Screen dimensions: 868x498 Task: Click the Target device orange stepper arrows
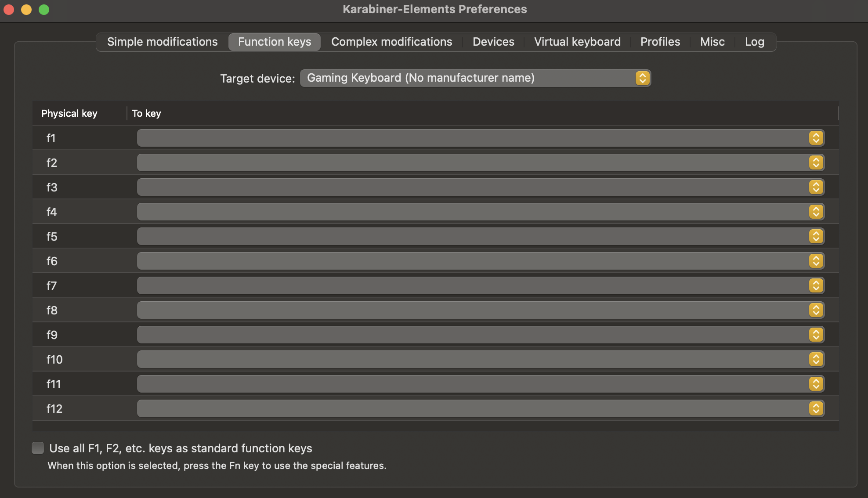coord(642,78)
